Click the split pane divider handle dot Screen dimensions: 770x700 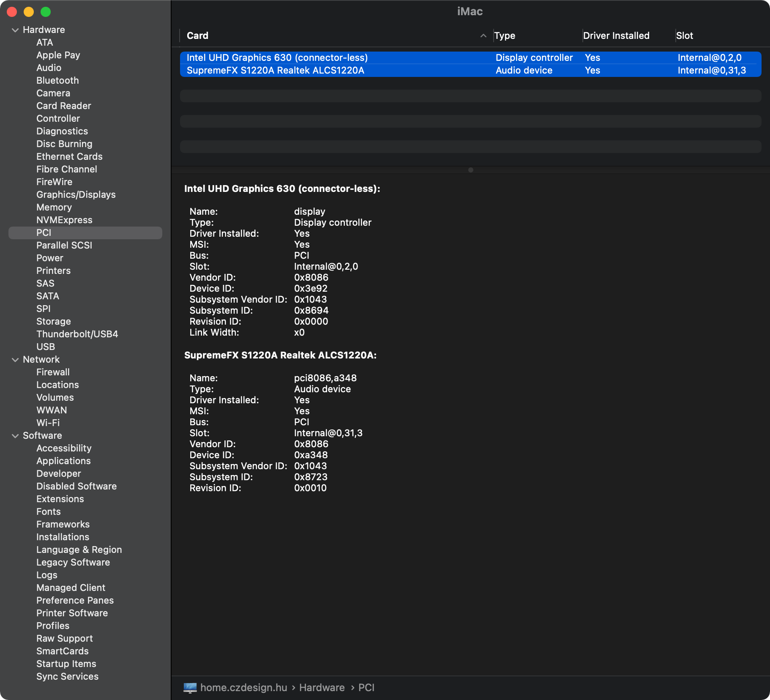pos(471,170)
